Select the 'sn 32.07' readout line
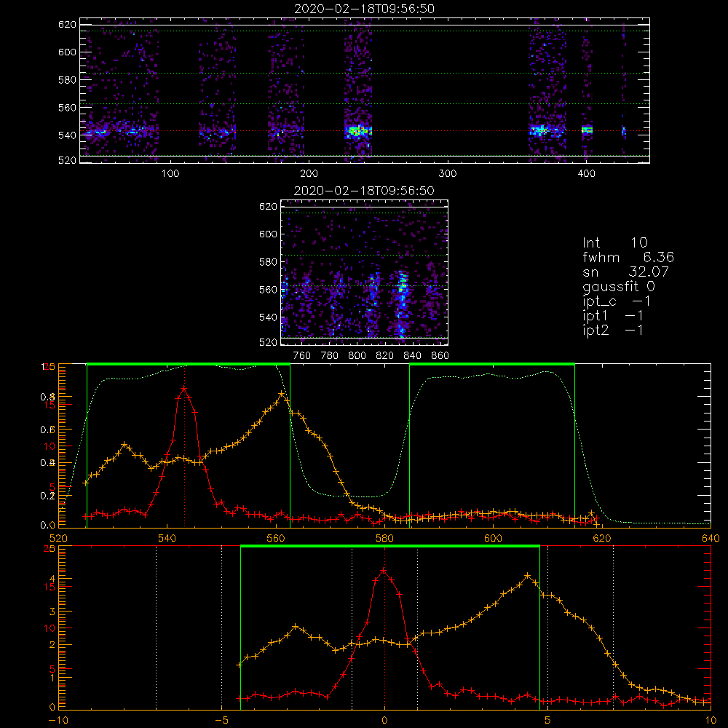The height and width of the screenshot is (728, 728). pyautogui.click(x=626, y=272)
